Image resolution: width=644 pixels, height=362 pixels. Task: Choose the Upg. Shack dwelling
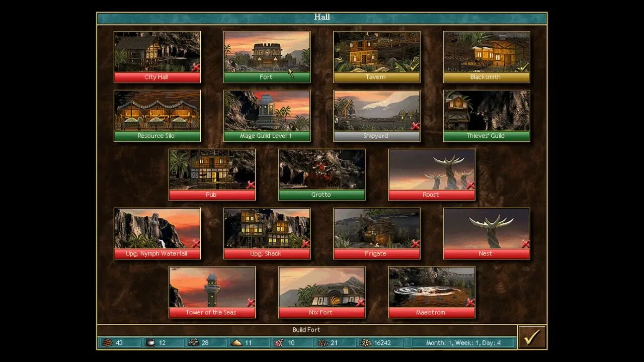point(267,233)
